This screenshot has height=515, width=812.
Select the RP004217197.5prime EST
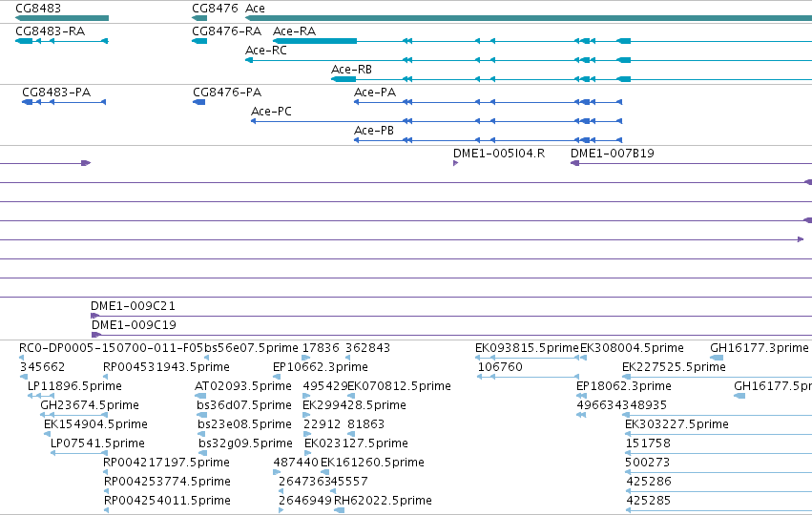106,472
